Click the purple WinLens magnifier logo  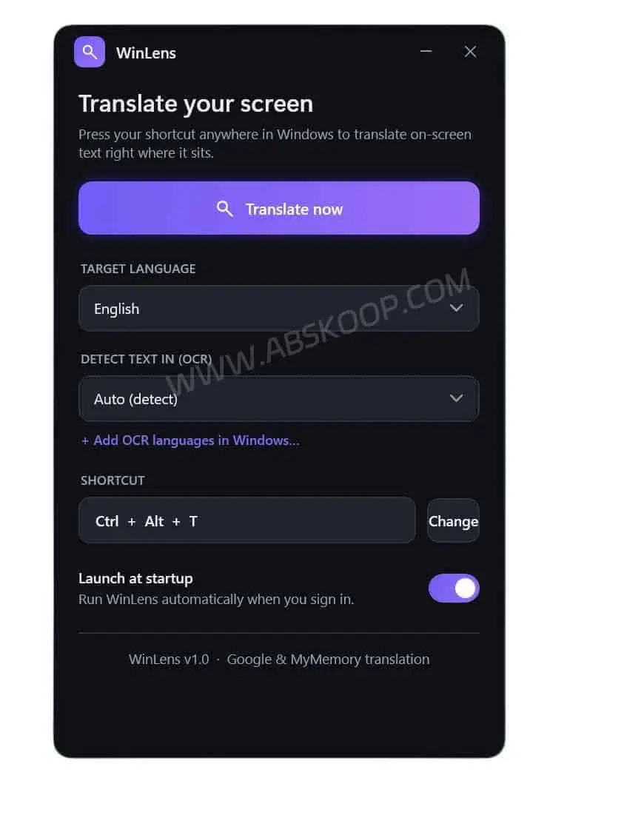click(x=90, y=52)
